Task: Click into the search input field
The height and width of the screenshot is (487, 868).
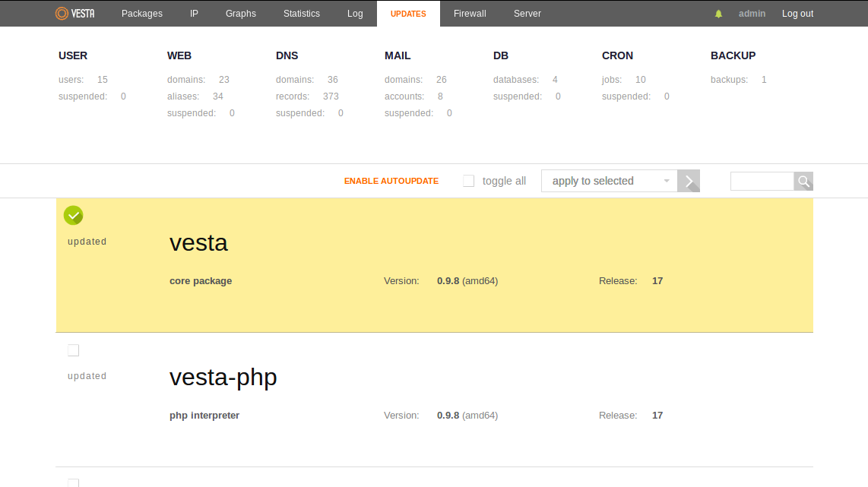Action: (762, 181)
